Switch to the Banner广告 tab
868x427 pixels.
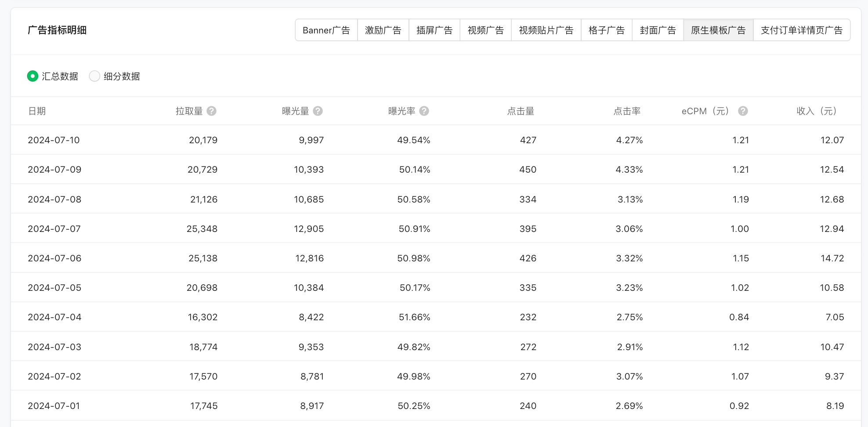coord(326,30)
